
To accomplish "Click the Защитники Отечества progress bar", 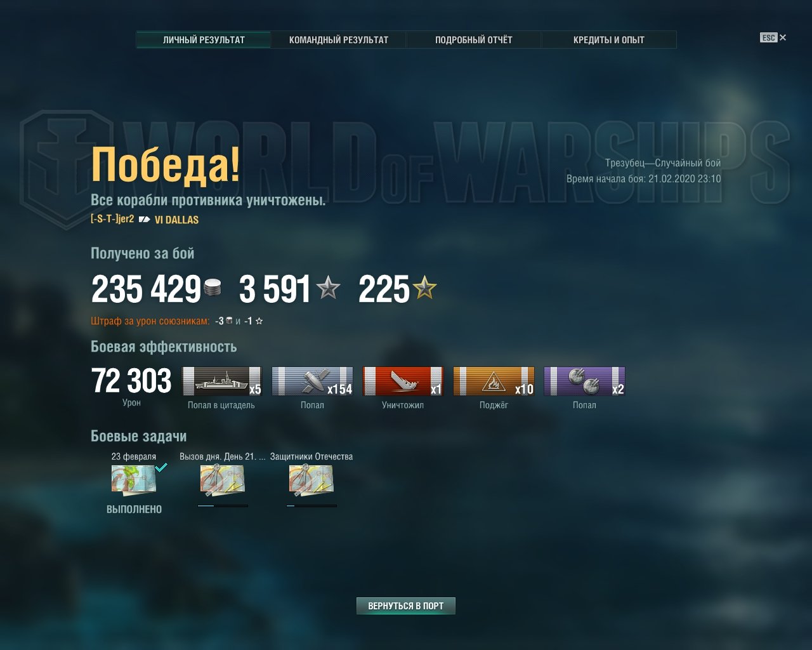I will [311, 506].
